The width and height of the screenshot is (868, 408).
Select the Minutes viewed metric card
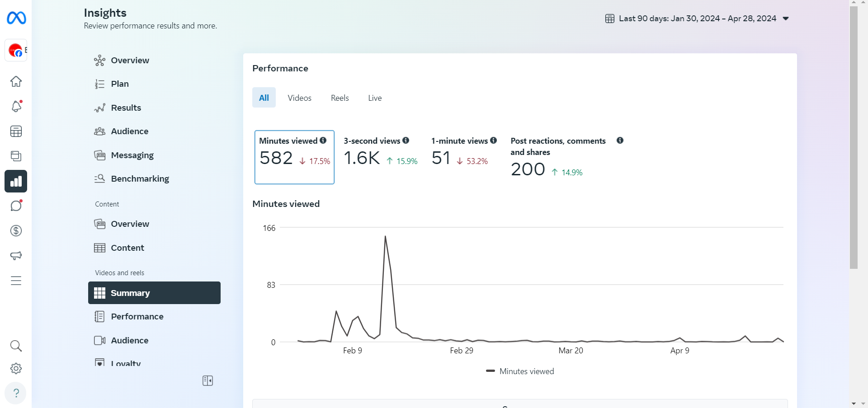coord(294,157)
